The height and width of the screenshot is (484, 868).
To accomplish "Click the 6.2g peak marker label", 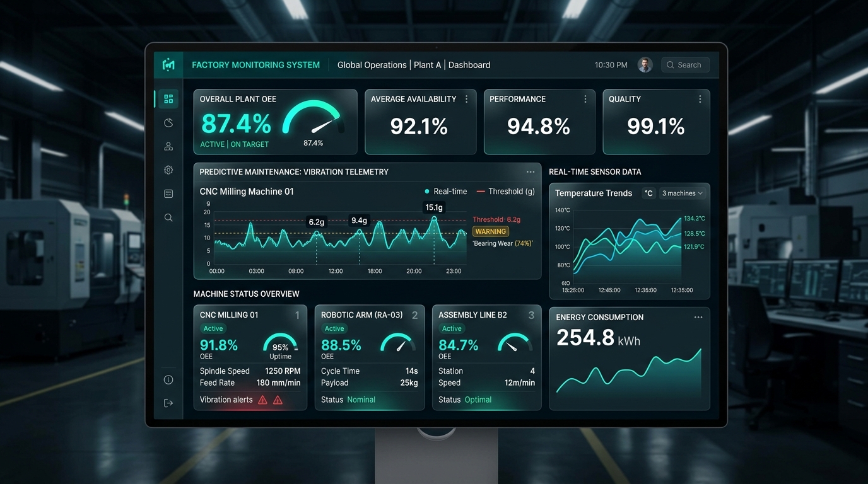I will click(x=316, y=222).
